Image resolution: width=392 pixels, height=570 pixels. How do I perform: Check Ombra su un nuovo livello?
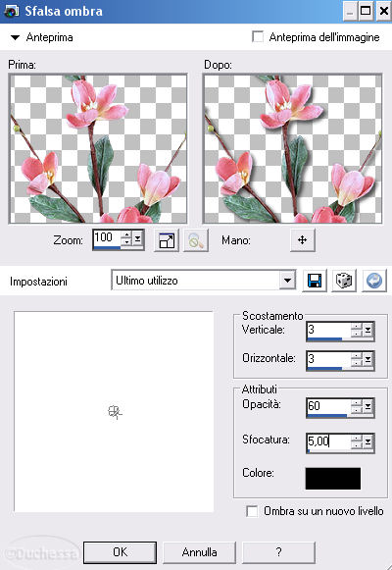[252, 511]
